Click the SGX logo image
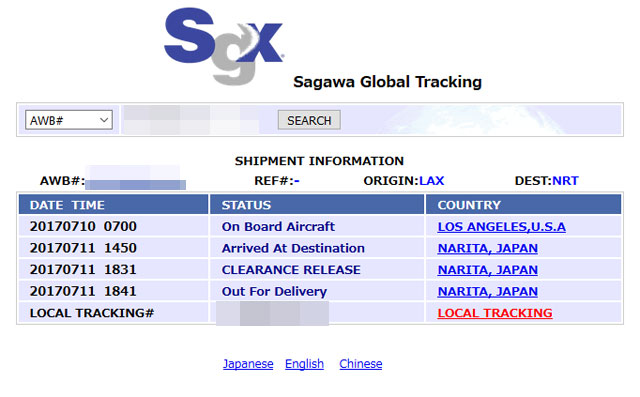This screenshot has width=640, height=397. click(224, 46)
